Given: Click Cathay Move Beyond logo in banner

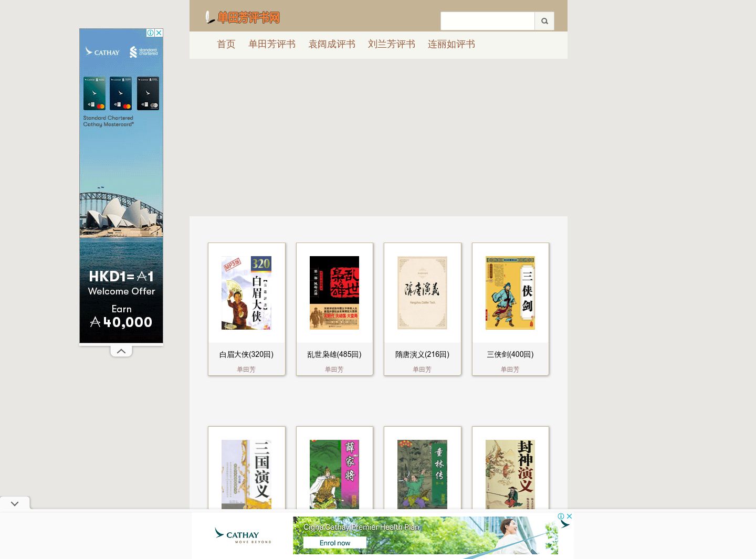Looking at the screenshot, I should 243,535.
